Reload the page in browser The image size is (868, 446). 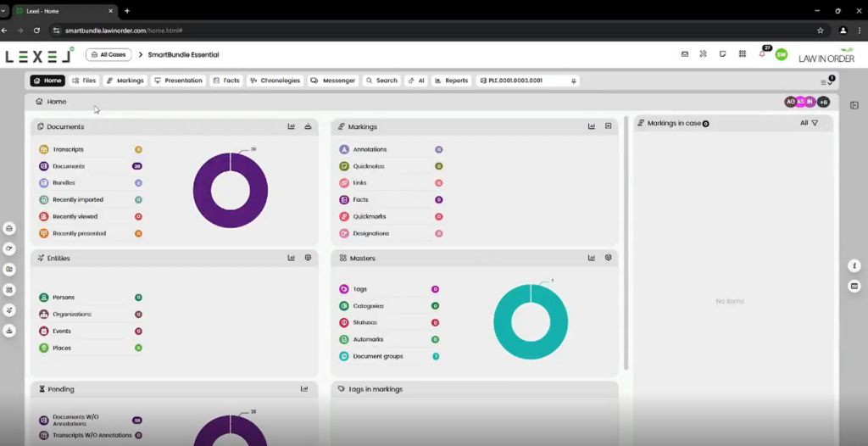click(36, 31)
